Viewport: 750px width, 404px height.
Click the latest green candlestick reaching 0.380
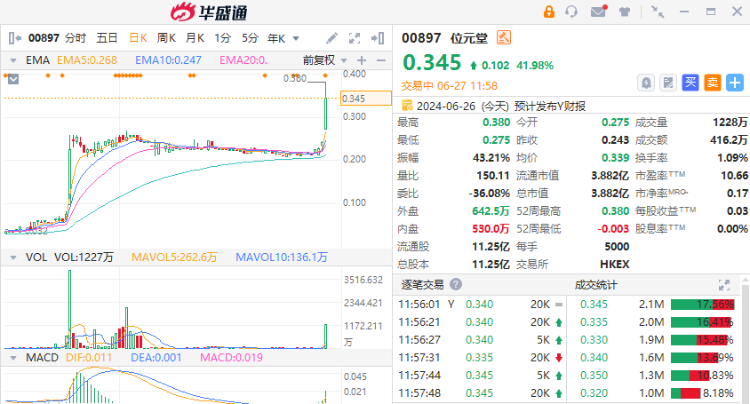pyautogui.click(x=326, y=106)
